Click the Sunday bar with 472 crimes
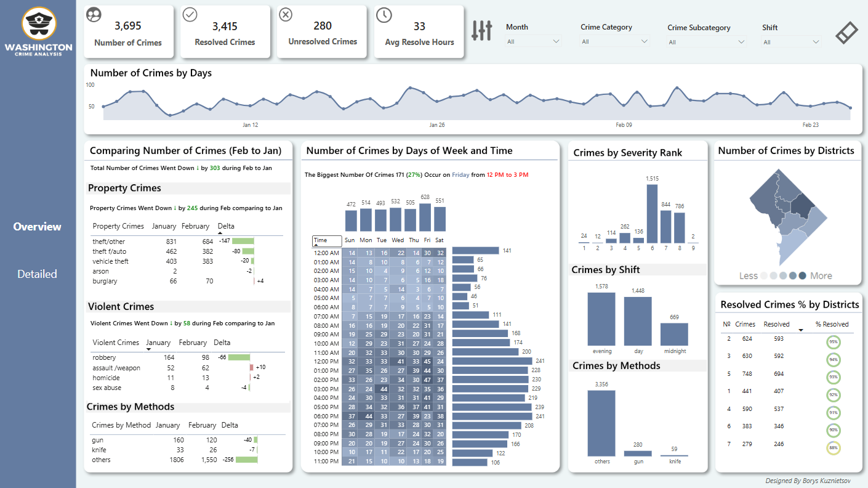 tap(351, 221)
